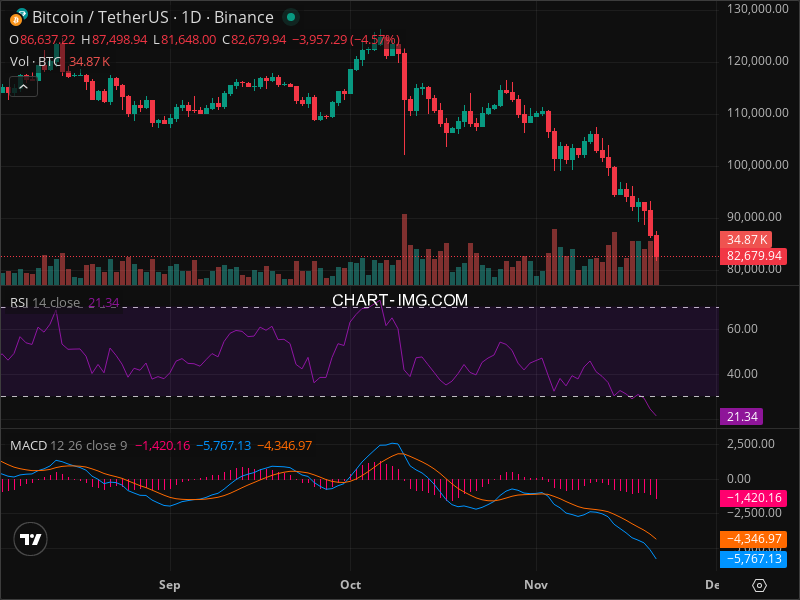Screen dimensions: 800x600
Task: Open chart settings hexagon icon
Action: 760,585
